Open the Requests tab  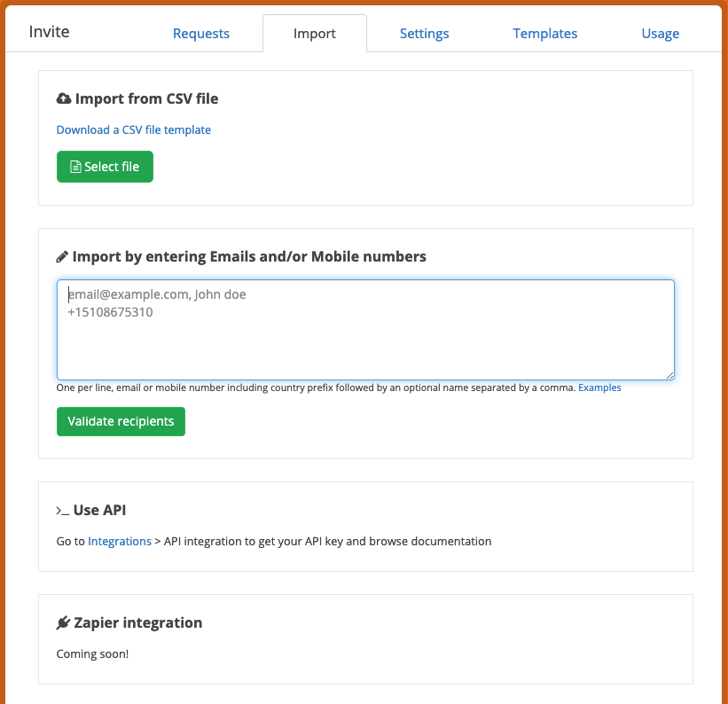point(201,34)
